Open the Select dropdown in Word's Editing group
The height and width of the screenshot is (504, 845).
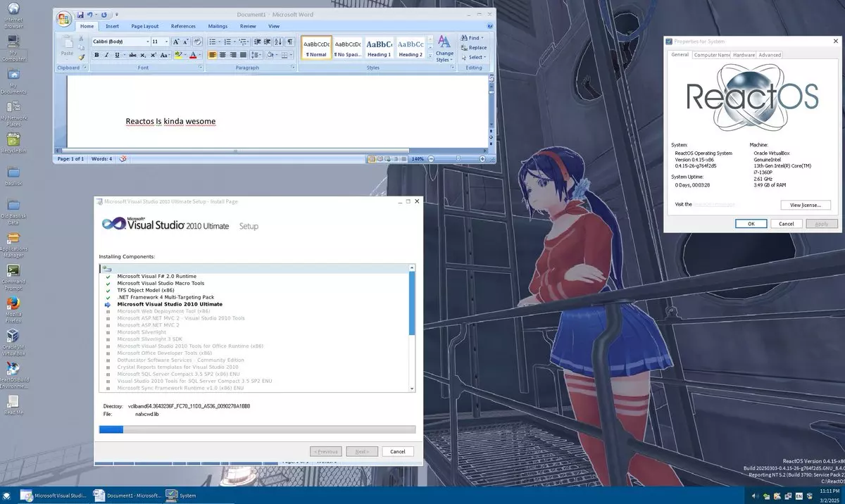(475, 57)
